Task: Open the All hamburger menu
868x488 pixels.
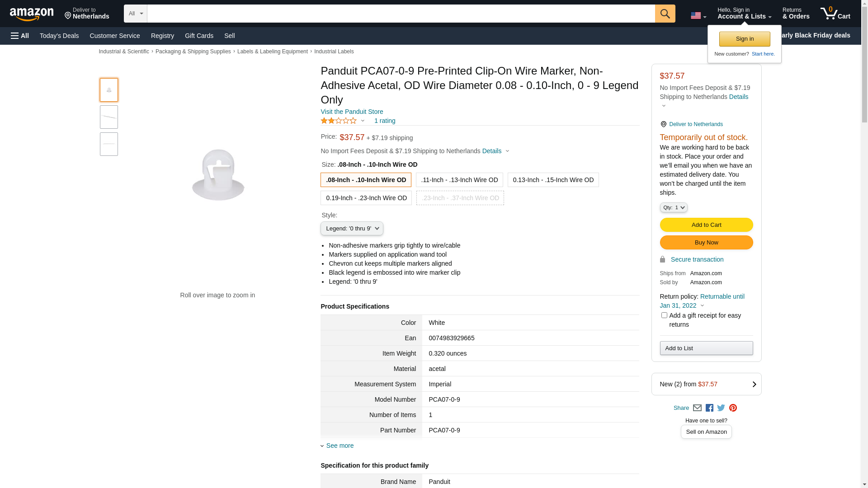Action: click(20, 36)
